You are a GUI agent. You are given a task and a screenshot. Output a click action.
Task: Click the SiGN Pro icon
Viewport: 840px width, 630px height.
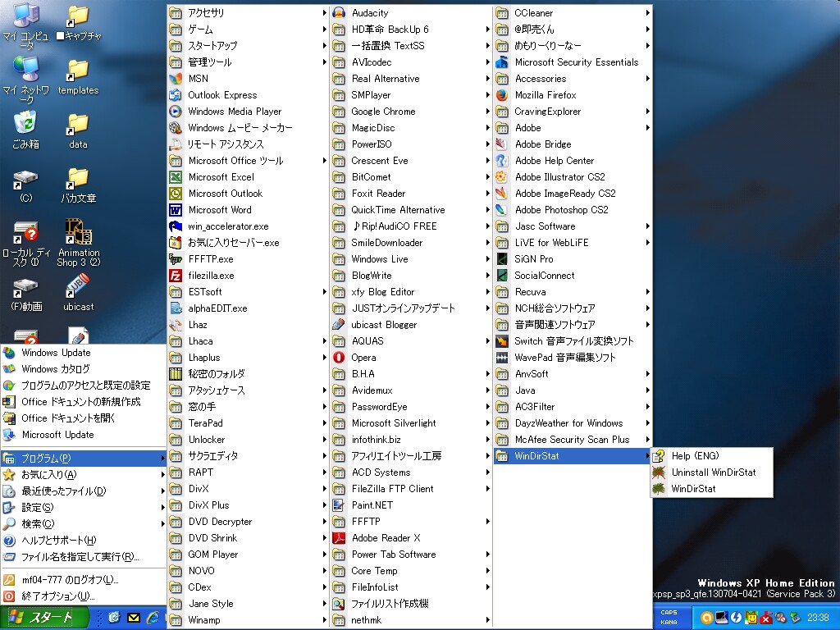tap(501, 258)
